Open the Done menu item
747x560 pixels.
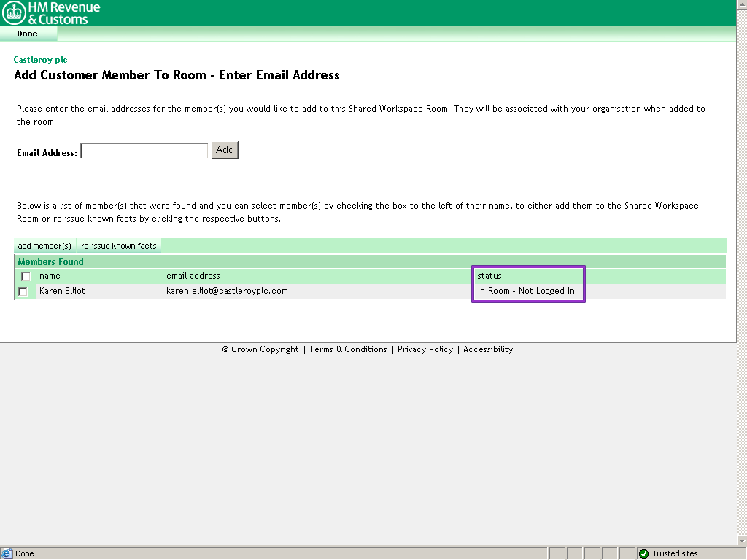27,34
